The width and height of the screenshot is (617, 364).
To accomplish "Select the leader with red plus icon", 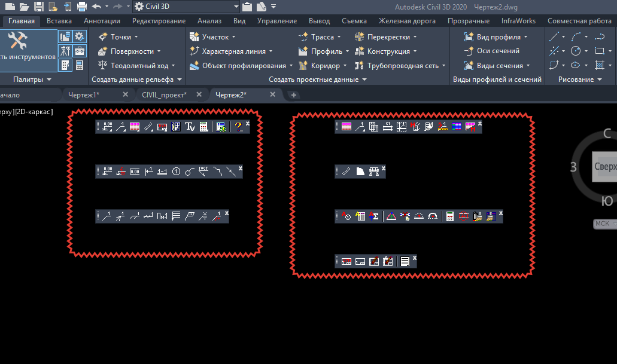I will pyautogui.click(x=217, y=216).
